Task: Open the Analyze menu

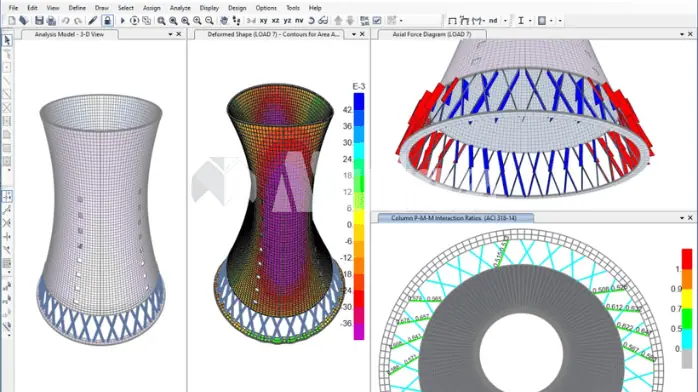Action: [180, 8]
